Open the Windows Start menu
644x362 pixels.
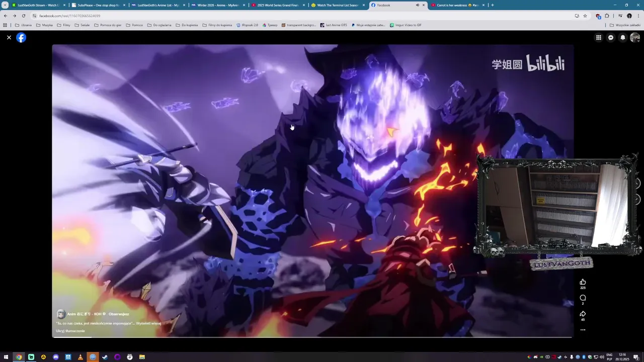point(6,357)
